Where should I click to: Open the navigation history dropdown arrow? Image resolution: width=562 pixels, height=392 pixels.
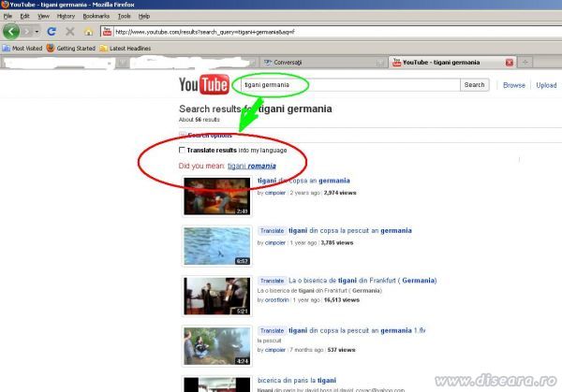(37, 32)
